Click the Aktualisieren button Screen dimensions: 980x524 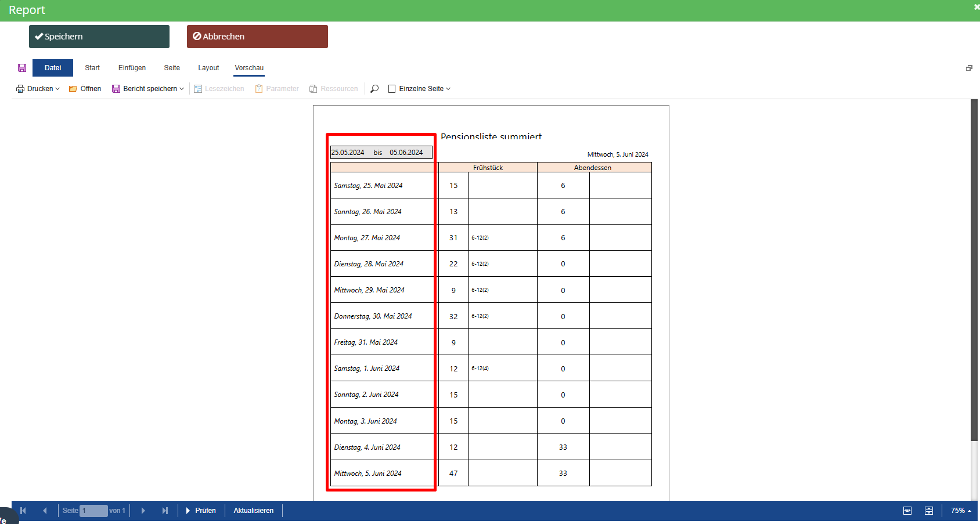click(x=254, y=511)
